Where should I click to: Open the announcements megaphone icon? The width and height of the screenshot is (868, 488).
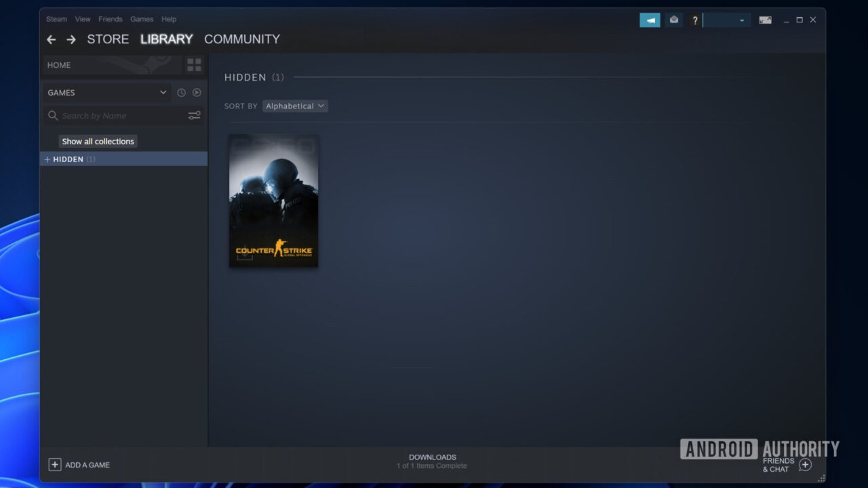[x=650, y=20]
